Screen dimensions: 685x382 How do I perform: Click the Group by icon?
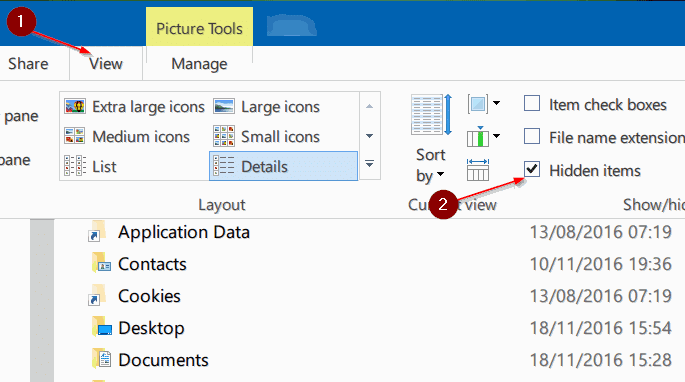coord(477,104)
